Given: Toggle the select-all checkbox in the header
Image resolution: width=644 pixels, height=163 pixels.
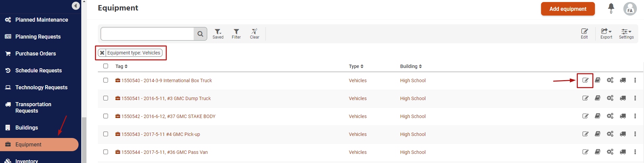Looking at the screenshot, I should [106, 66].
